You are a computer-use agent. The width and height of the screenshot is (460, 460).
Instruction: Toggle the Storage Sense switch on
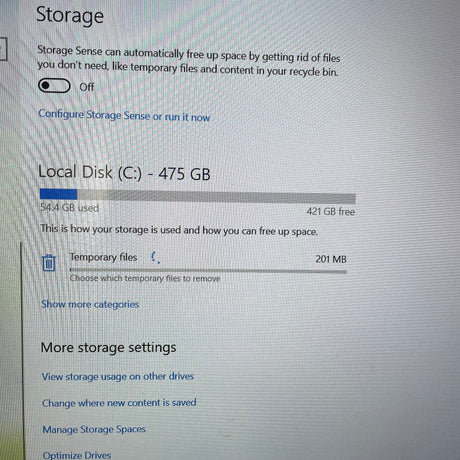point(54,86)
